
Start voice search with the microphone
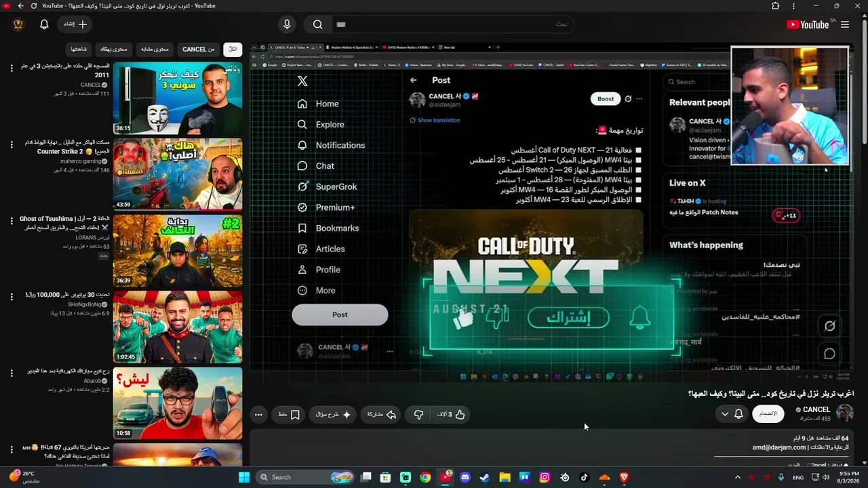point(287,24)
